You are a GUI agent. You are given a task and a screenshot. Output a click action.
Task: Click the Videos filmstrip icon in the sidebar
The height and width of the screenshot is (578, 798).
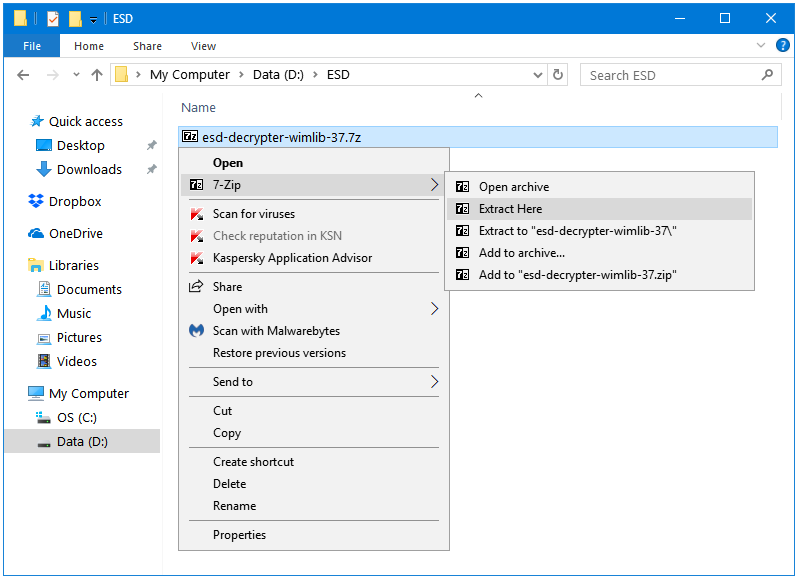coord(44,361)
